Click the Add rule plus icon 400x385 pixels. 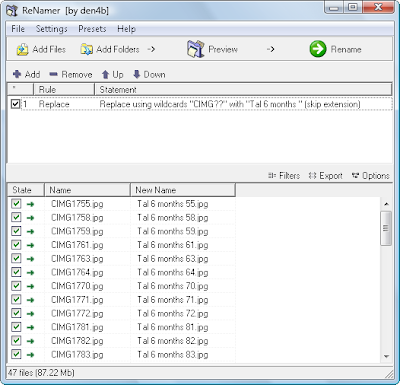click(17, 74)
